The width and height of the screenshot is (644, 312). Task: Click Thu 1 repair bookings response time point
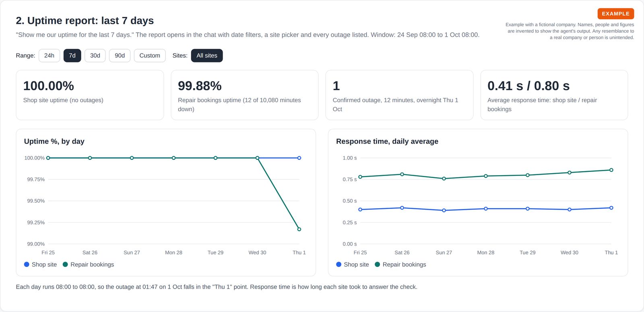pos(611,170)
